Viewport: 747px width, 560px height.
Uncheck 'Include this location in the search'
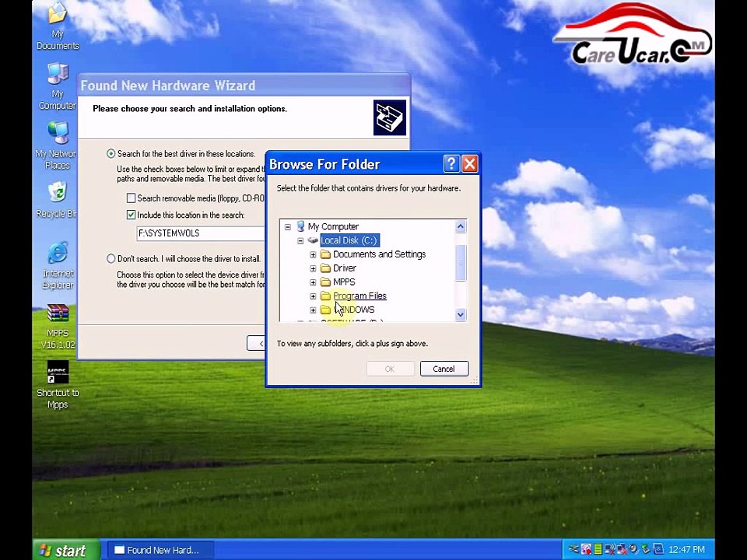(x=131, y=215)
